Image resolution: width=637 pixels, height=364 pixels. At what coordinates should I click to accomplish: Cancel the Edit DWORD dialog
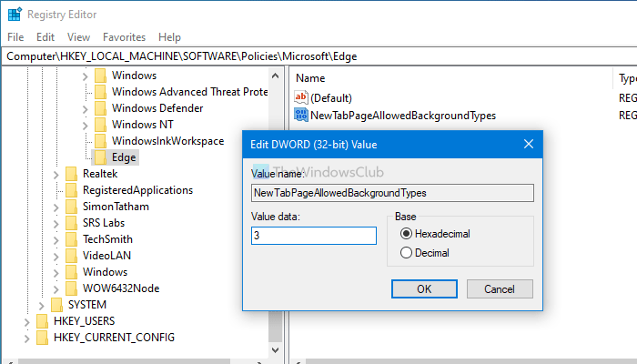[x=500, y=288]
